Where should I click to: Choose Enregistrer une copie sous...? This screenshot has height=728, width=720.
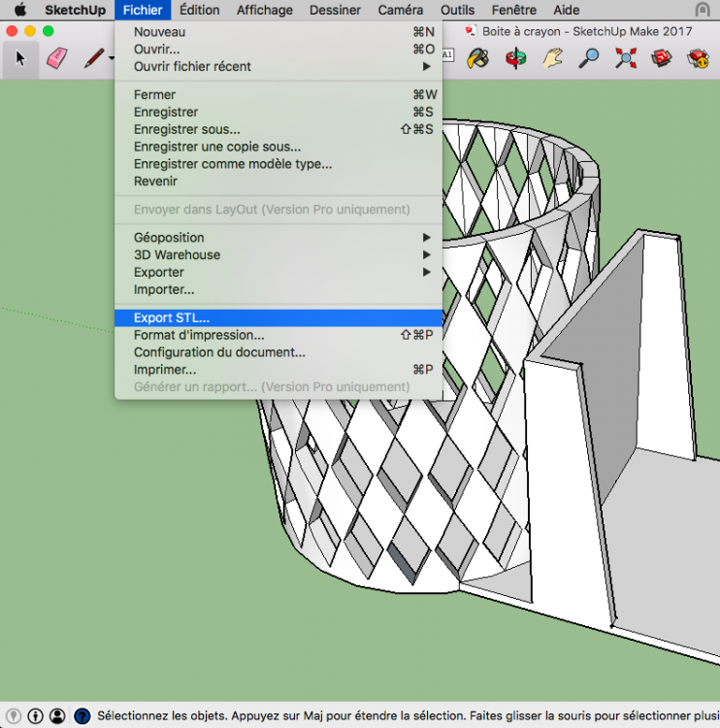click(x=278, y=147)
